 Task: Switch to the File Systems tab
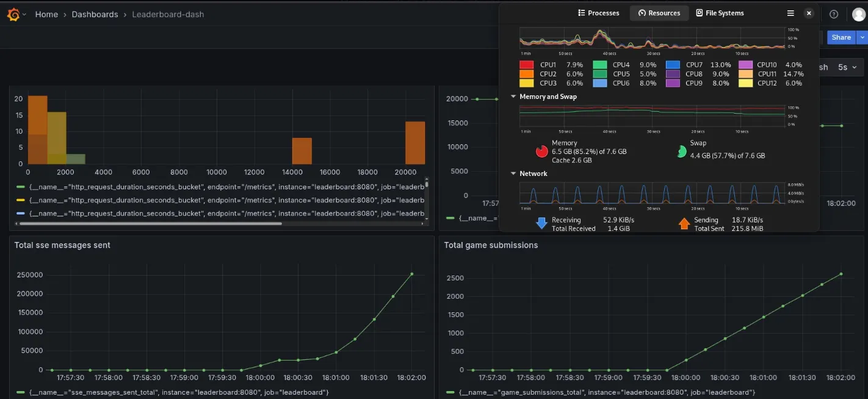[x=720, y=12]
